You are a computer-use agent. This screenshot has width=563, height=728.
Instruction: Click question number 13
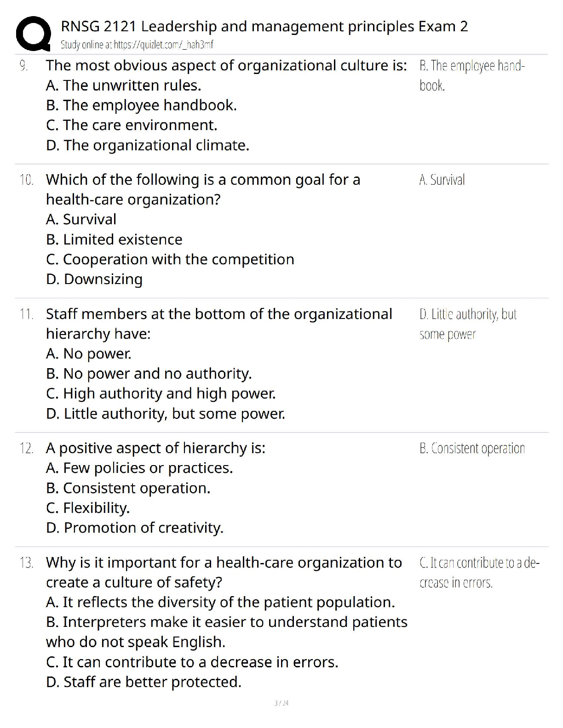click(26, 563)
